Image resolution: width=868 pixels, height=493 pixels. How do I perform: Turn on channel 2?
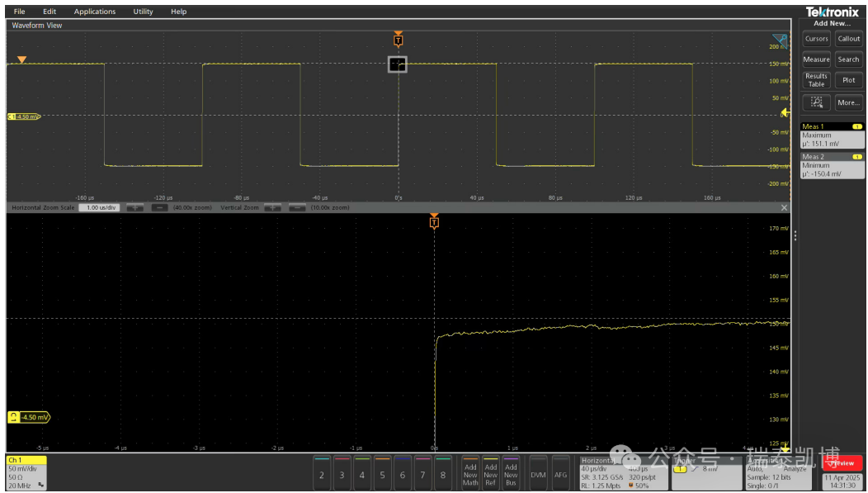322,474
